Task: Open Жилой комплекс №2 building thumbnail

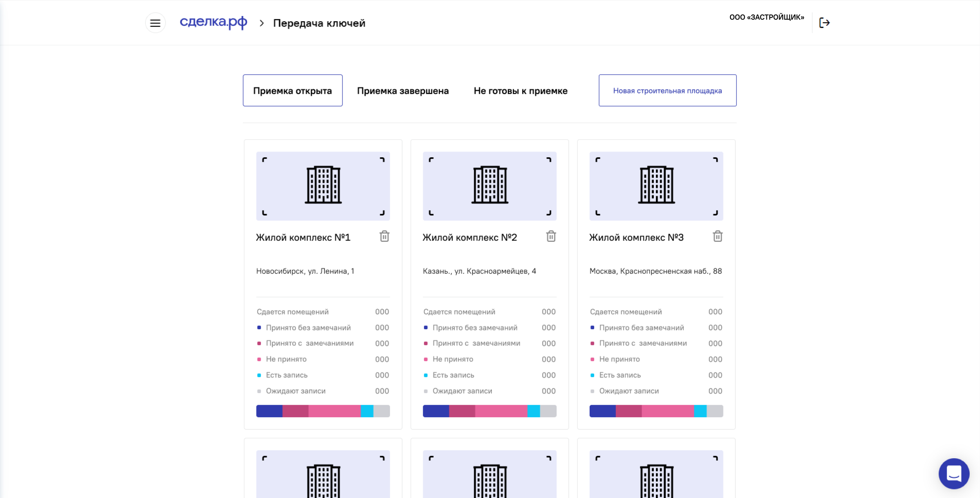Action: (x=489, y=186)
